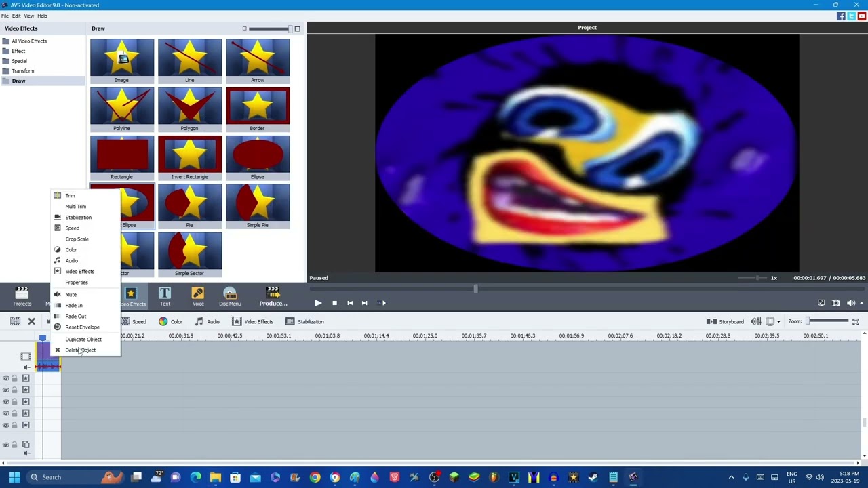
Task: Choose Video Effects in context menu
Action: click(x=85, y=272)
